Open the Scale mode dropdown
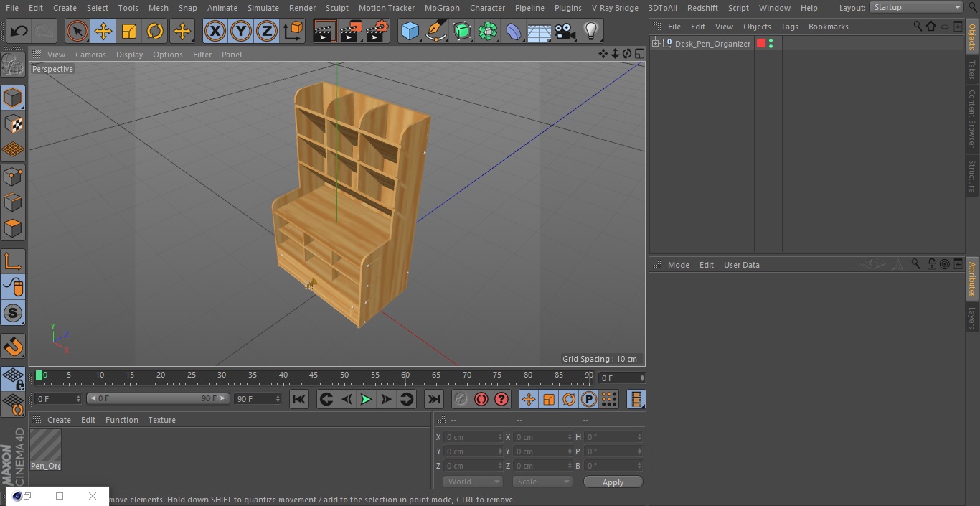 pyautogui.click(x=542, y=482)
